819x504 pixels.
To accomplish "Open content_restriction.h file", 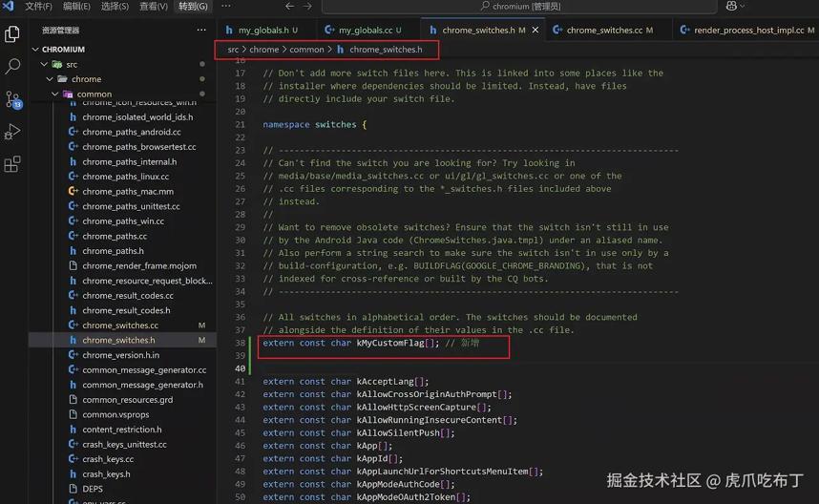I will pos(121,430).
